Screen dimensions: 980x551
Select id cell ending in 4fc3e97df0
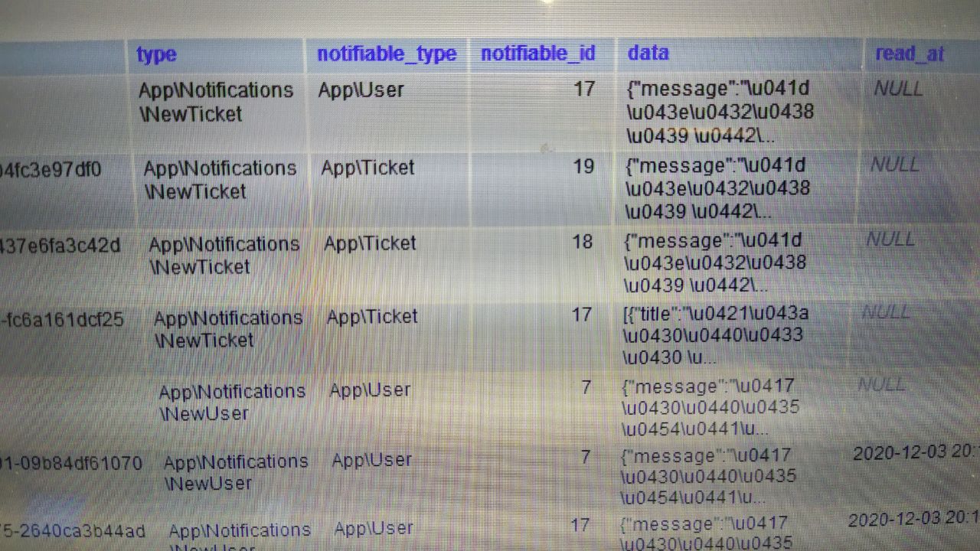(51, 168)
